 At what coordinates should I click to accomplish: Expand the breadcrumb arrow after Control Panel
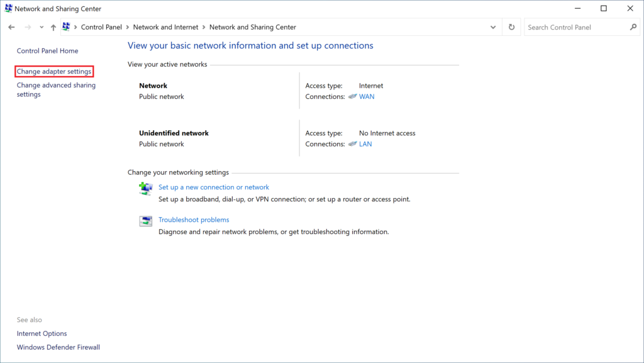(128, 27)
